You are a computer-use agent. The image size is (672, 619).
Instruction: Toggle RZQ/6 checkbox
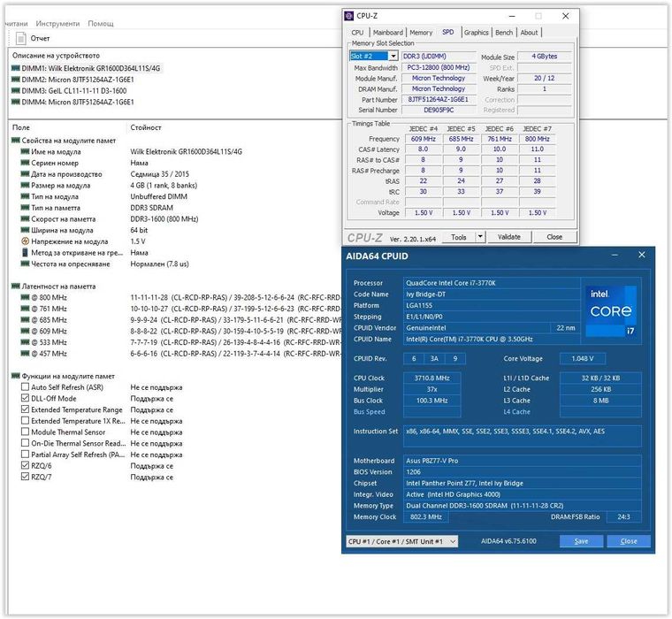(25, 465)
